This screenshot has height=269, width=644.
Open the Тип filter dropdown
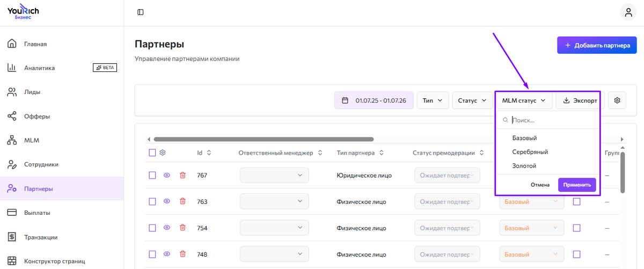[433, 100]
